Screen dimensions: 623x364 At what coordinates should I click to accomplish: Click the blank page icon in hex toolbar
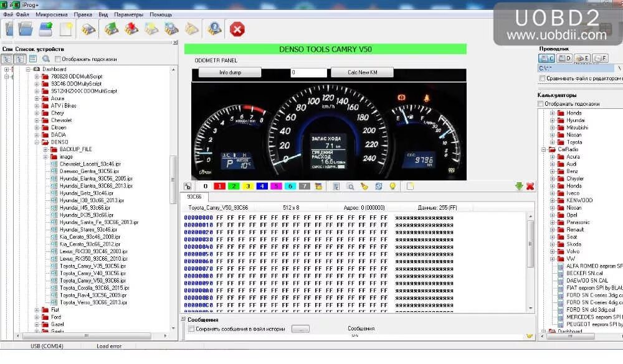[410, 186]
